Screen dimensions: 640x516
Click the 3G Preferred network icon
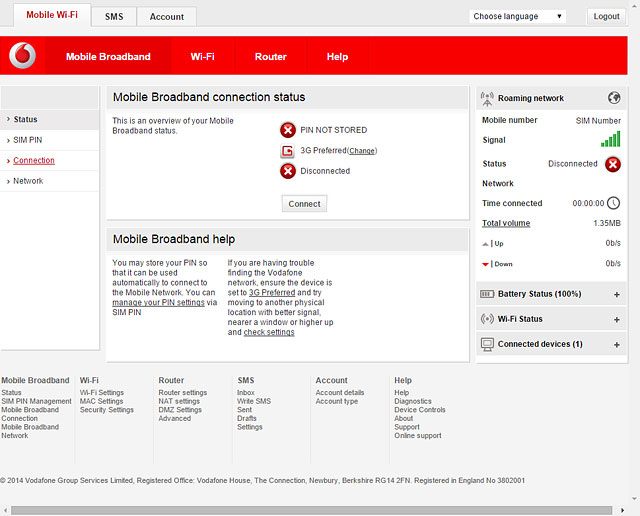coord(288,151)
